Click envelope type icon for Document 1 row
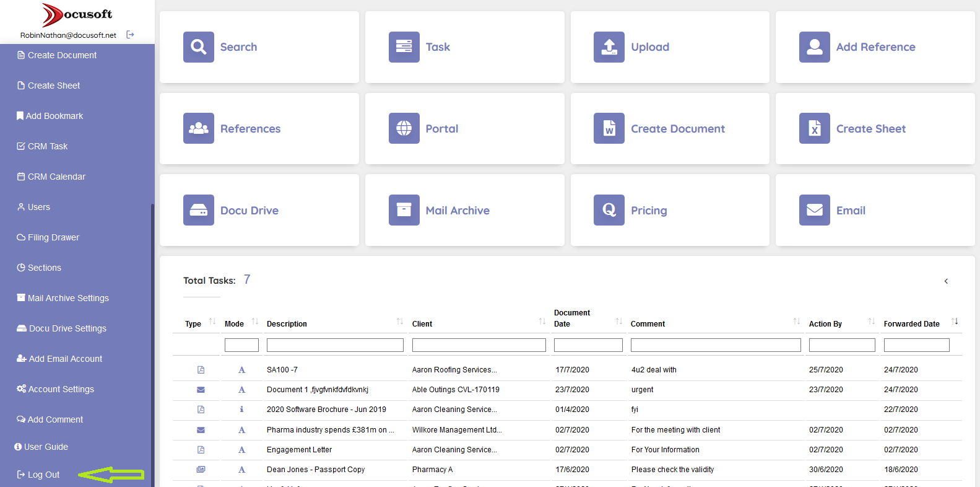The width and height of the screenshot is (980, 487). click(201, 390)
